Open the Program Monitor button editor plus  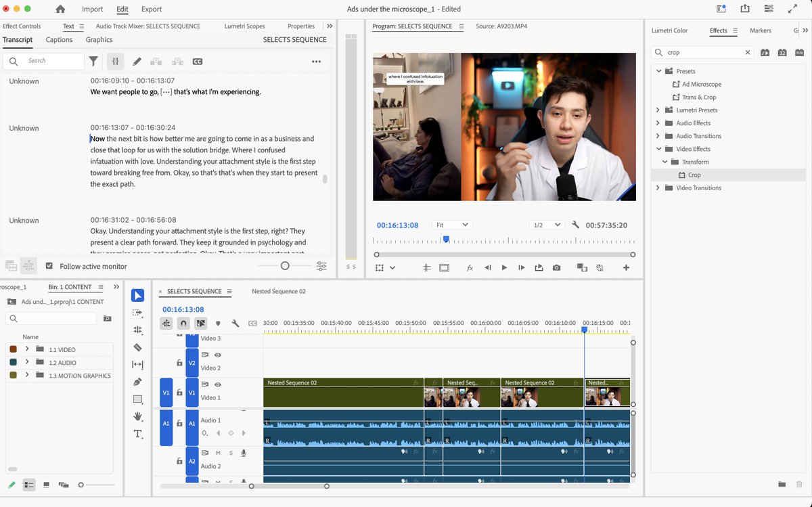626,268
